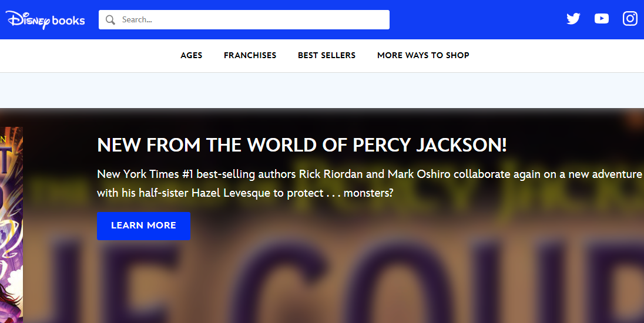Viewport: 644px width, 323px height.
Task: Click the LEARN MORE button
Action: pos(144,226)
